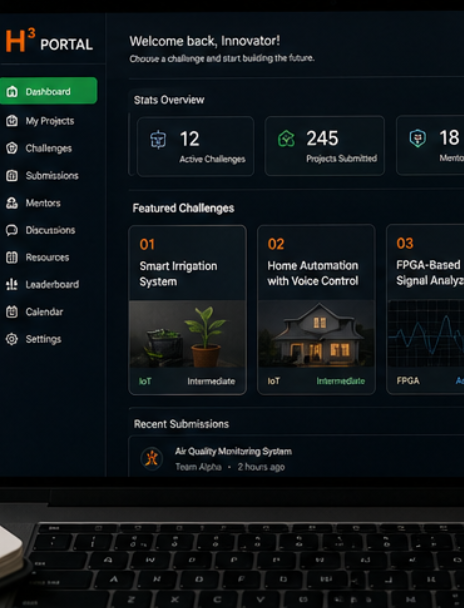Click the Active Challenges stat icon

click(x=158, y=140)
